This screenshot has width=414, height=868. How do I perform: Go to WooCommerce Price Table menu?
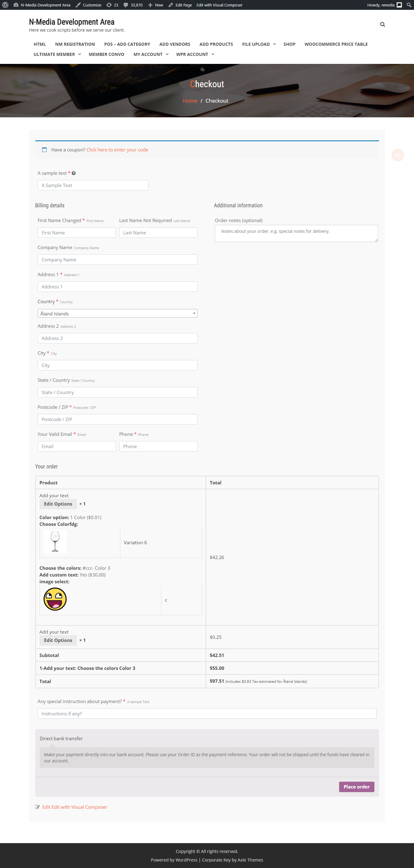point(335,44)
